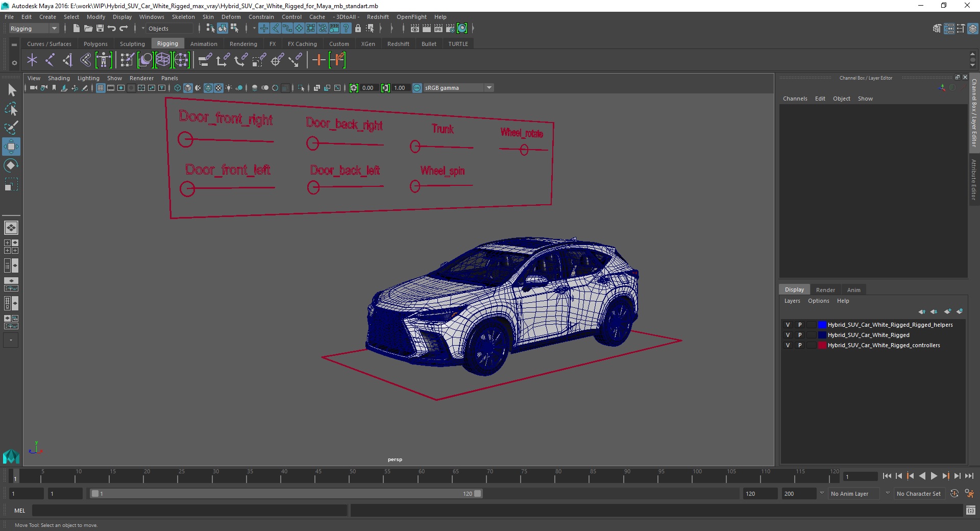
Task: Activate the Move tool in the toolbox
Action: coord(11,147)
